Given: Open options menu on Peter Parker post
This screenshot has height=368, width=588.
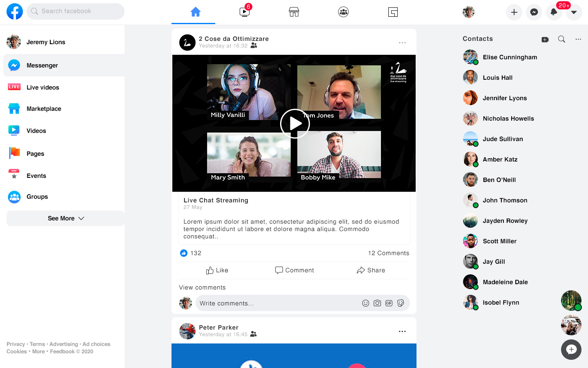Looking at the screenshot, I should point(402,331).
